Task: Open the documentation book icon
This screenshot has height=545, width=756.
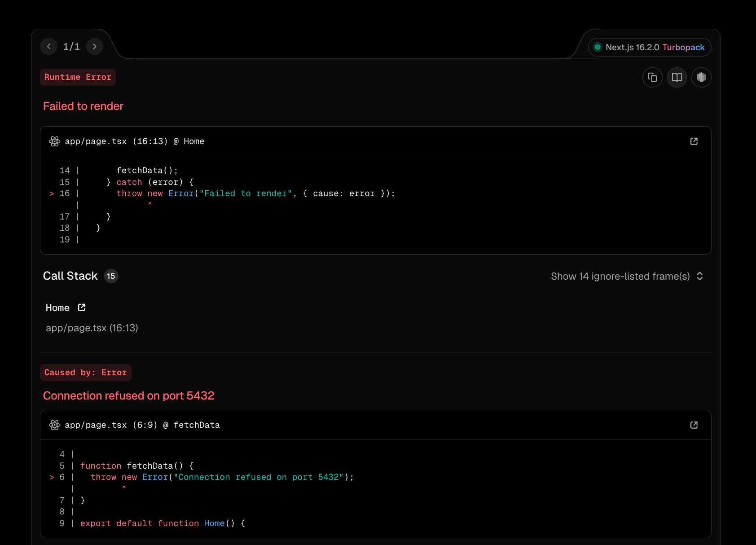Action: point(677,78)
